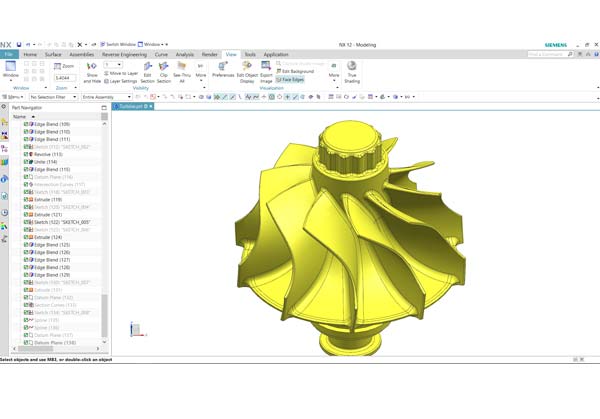600x419 pixels.
Task: Click the scroll down arrow in Part Navigator
Action: tap(104, 342)
